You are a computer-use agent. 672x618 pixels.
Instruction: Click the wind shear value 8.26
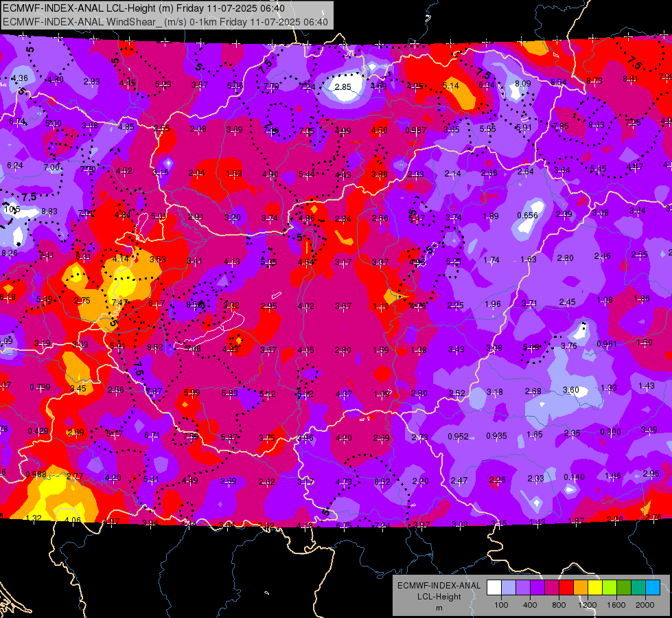coord(10,253)
